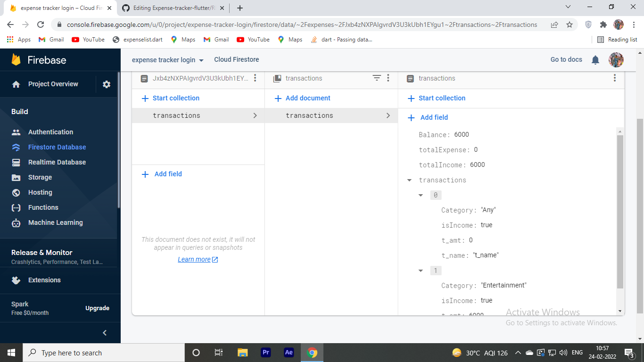The width and height of the screenshot is (644, 362).
Task: Click your profile avatar picture
Action: click(616, 59)
